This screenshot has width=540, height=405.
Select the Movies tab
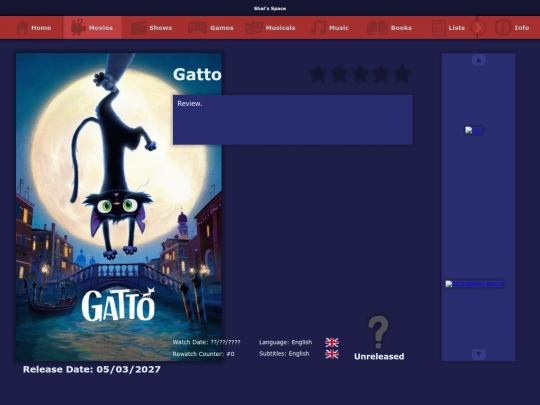(92, 28)
